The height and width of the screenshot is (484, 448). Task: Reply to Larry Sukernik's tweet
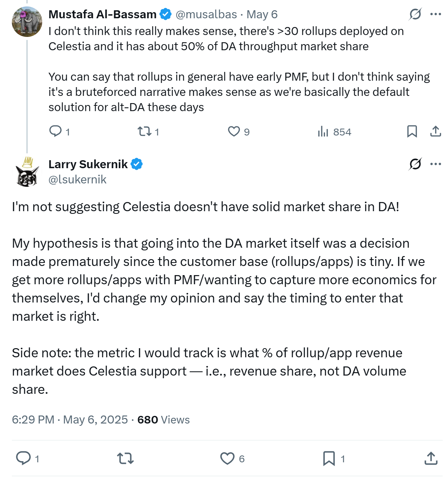(24, 458)
